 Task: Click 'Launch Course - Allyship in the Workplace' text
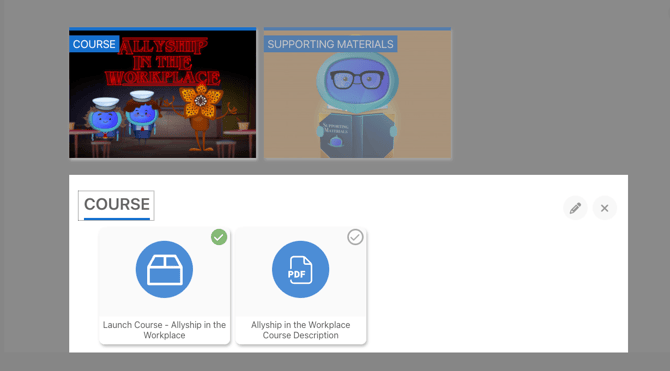tap(164, 330)
